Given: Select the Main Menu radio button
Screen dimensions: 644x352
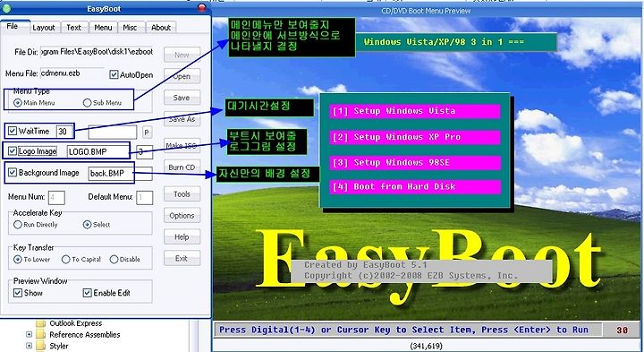Looking at the screenshot, I should tap(18, 102).
